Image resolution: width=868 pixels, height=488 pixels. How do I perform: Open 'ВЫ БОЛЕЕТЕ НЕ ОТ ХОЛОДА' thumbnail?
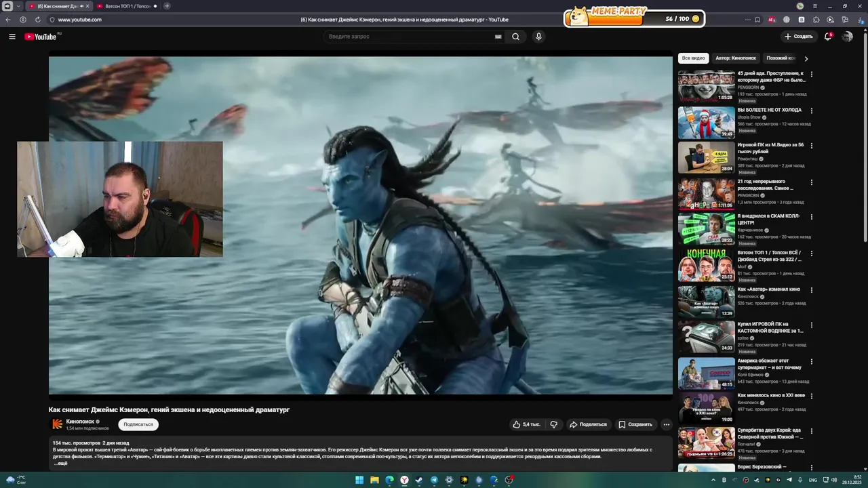click(706, 122)
